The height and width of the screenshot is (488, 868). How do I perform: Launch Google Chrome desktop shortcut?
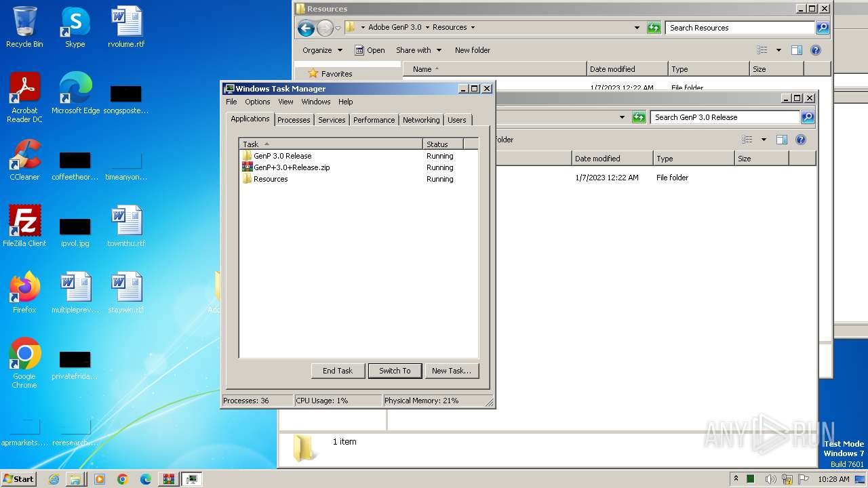24,363
